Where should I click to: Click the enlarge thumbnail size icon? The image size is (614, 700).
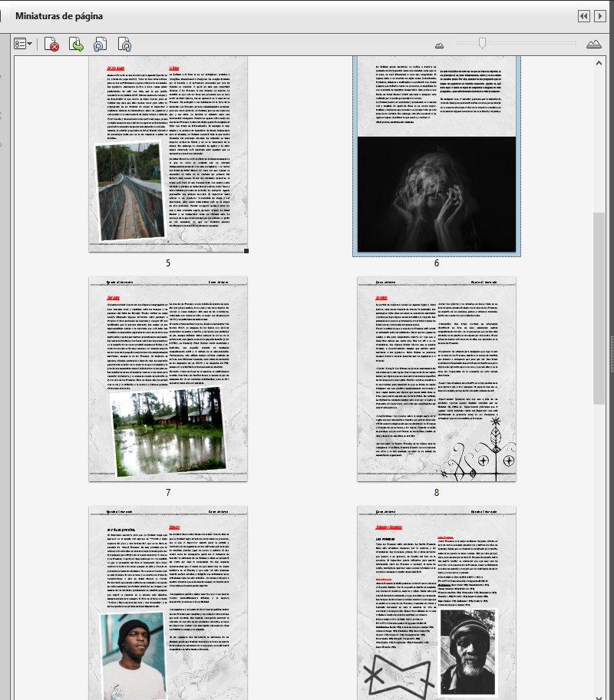(593, 44)
